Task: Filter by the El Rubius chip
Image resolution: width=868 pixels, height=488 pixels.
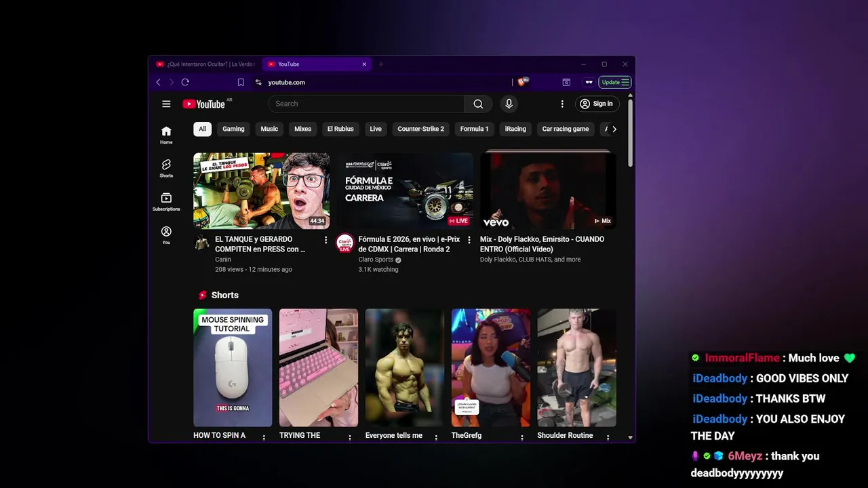Action: 340,129
